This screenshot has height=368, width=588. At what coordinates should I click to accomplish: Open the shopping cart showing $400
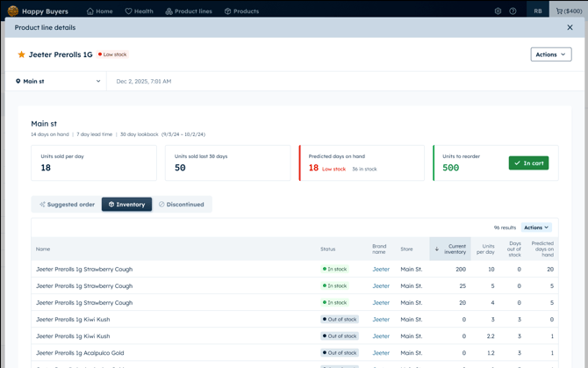click(x=569, y=11)
